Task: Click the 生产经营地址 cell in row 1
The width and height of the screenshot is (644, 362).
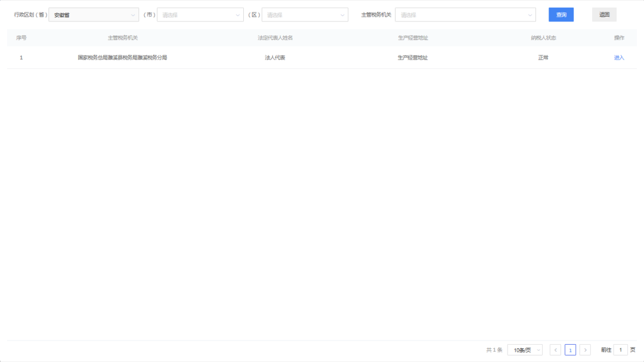Action: (413, 57)
